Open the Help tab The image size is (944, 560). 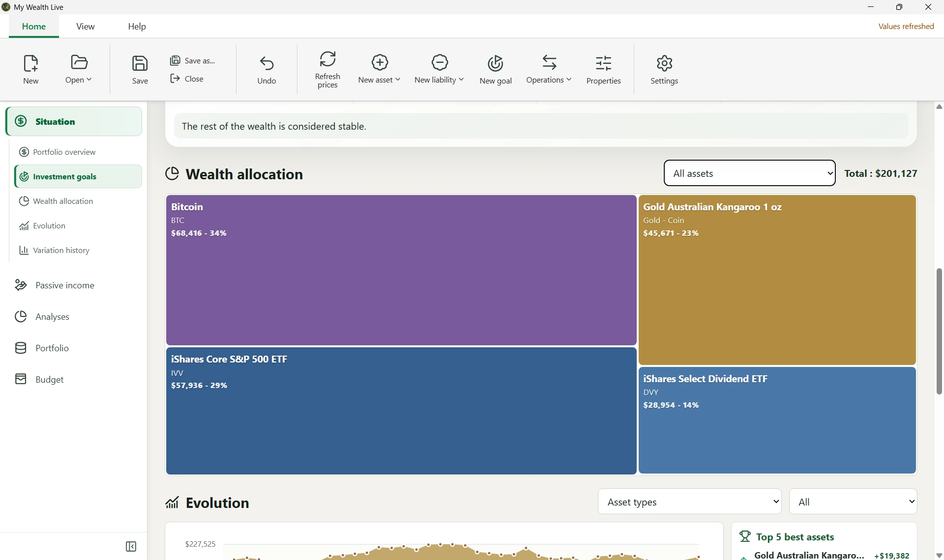click(x=137, y=27)
